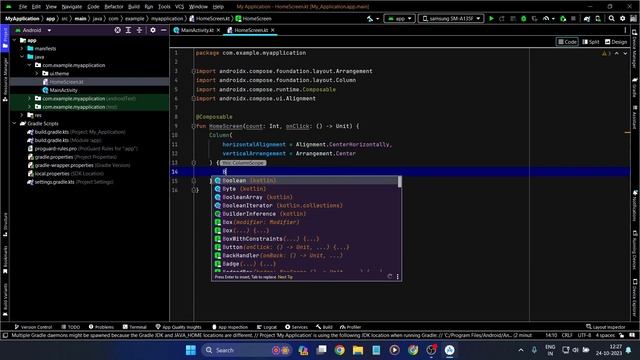This screenshot has width=640, height=360.
Task: Open the Problems tool window
Action: [x=101, y=327]
